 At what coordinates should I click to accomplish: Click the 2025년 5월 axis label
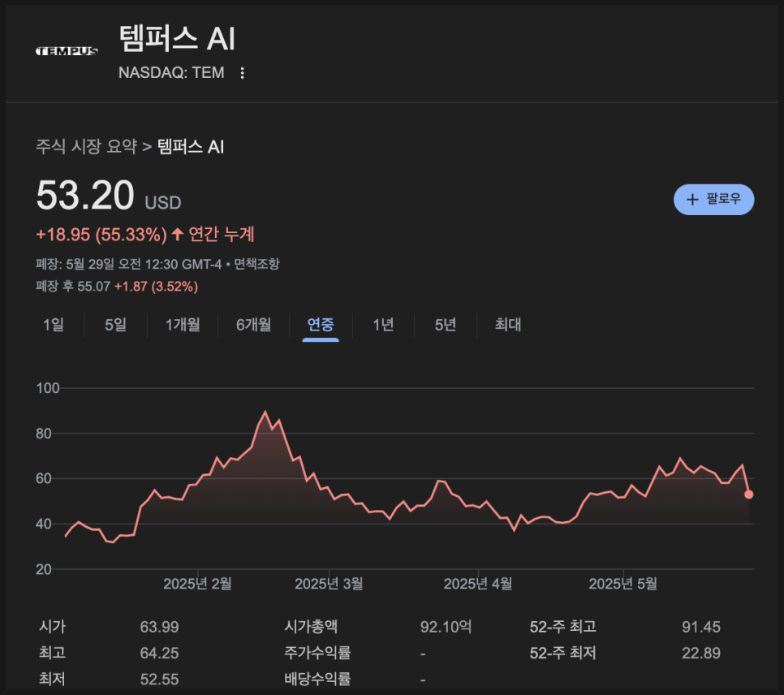[623, 584]
